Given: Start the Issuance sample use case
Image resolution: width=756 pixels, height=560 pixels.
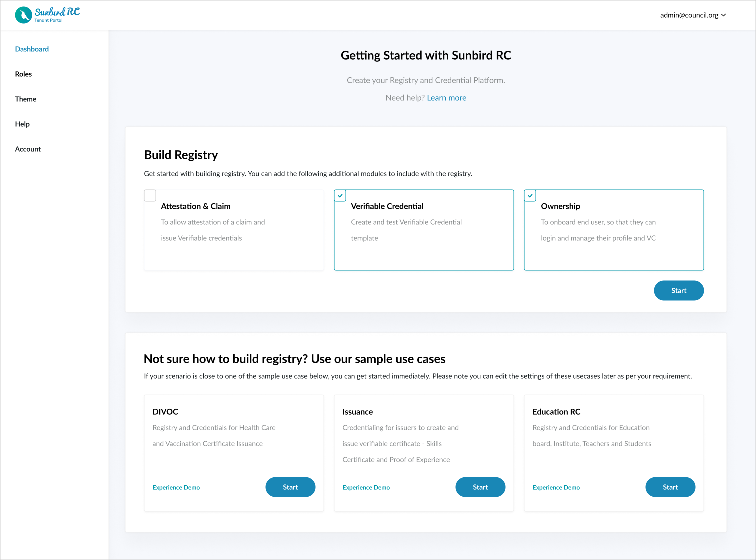Looking at the screenshot, I should [x=480, y=487].
